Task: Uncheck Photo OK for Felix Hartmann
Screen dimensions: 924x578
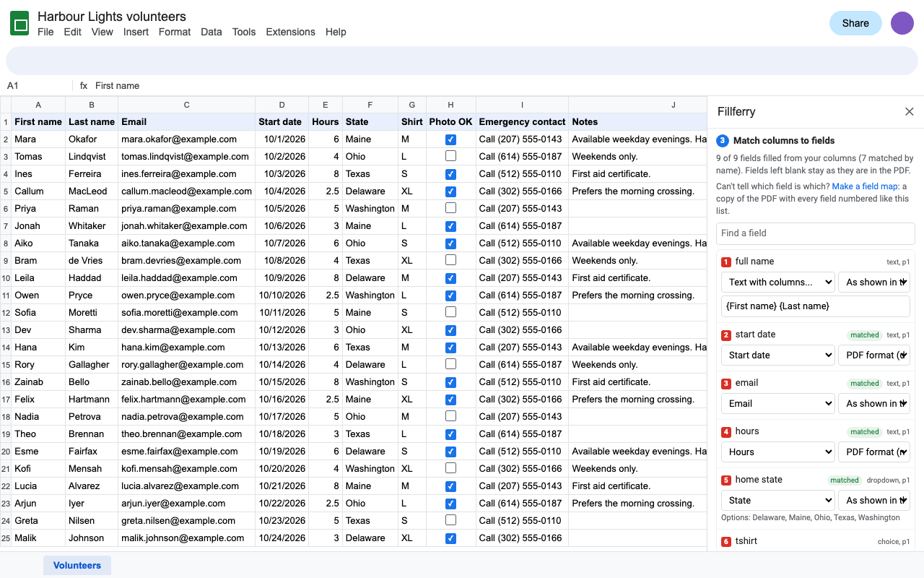Action: point(450,399)
